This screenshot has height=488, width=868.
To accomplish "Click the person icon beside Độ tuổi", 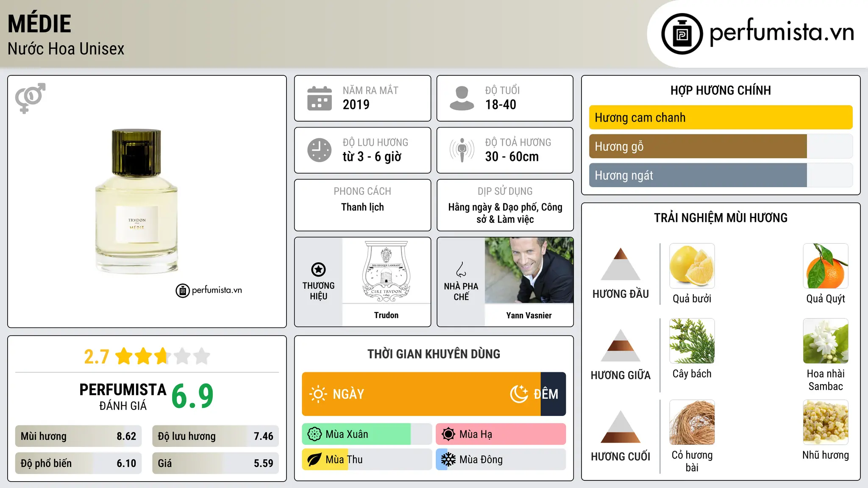I will coord(462,98).
